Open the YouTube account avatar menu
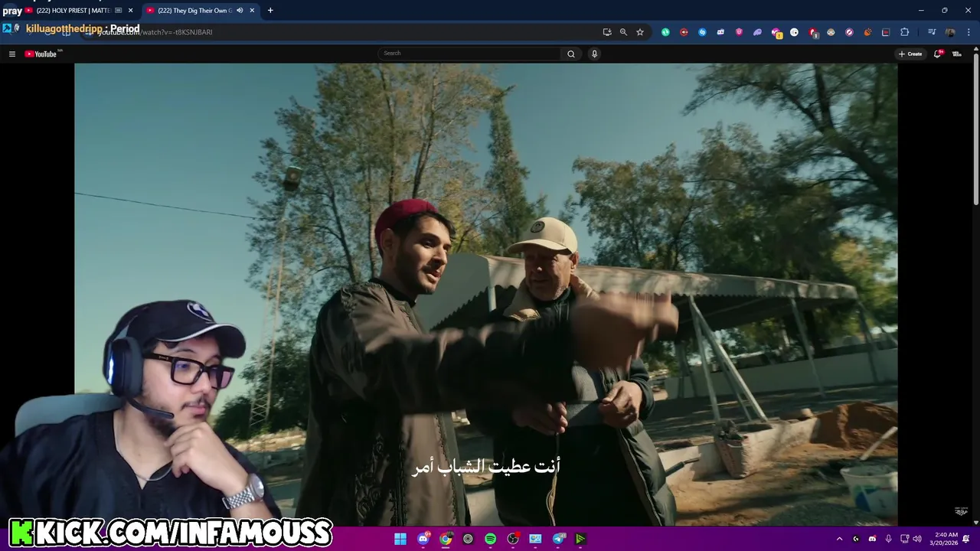 point(956,54)
